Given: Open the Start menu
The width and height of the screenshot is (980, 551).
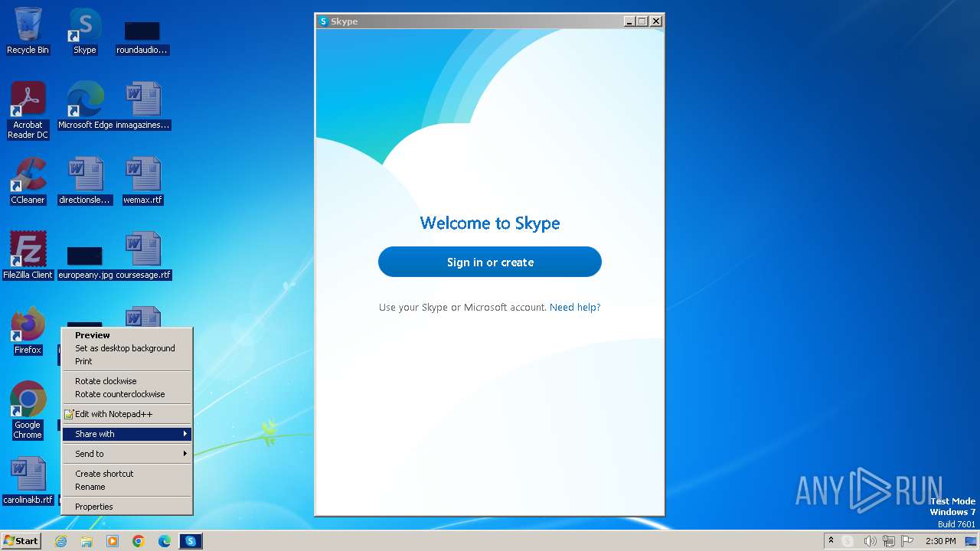Looking at the screenshot, I should [x=21, y=541].
